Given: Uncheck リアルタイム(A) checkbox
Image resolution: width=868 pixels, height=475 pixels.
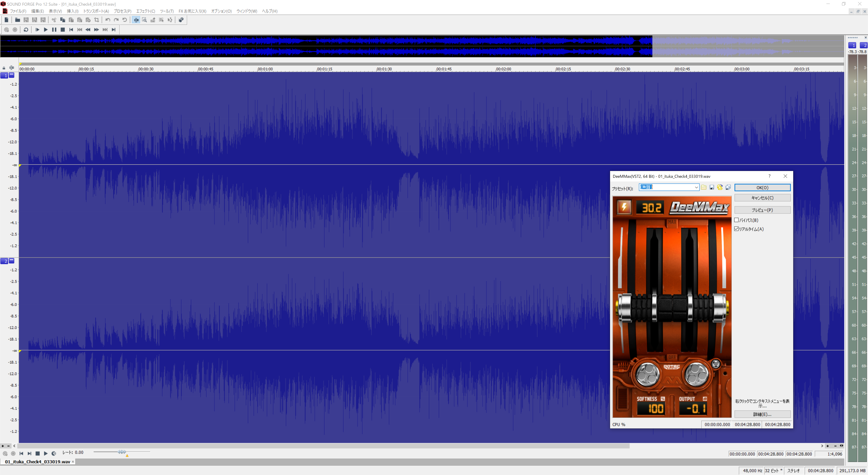Looking at the screenshot, I should pos(737,229).
